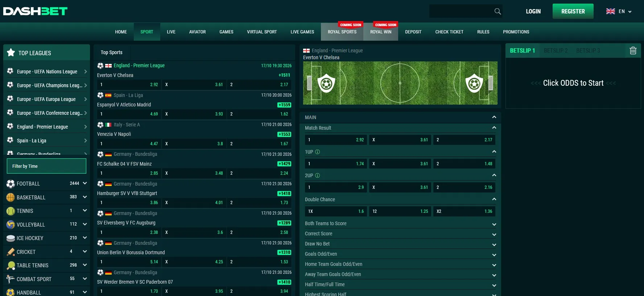The image size is (644, 296).
Task: Open the Everton V Chelsea match row
Action: (x=115, y=75)
